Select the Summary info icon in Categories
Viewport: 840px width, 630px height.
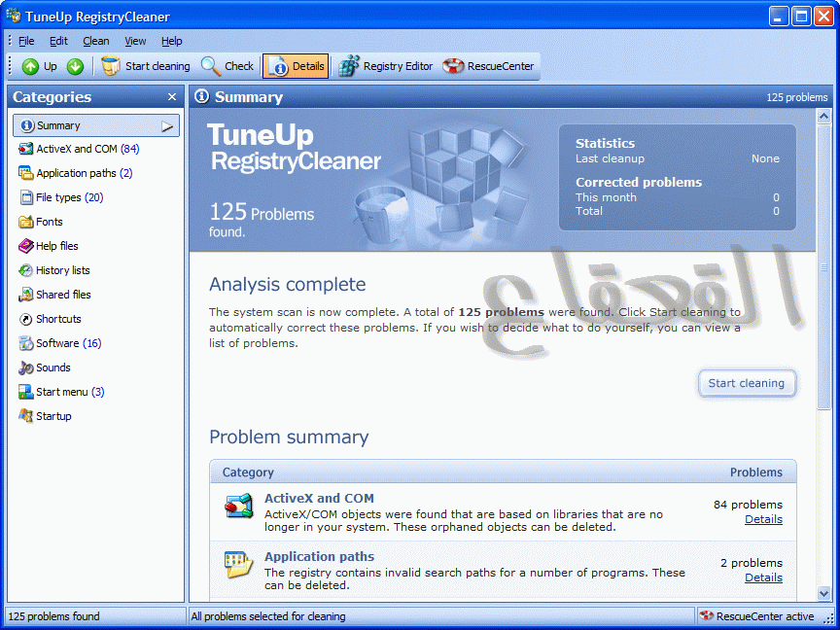[x=27, y=125]
